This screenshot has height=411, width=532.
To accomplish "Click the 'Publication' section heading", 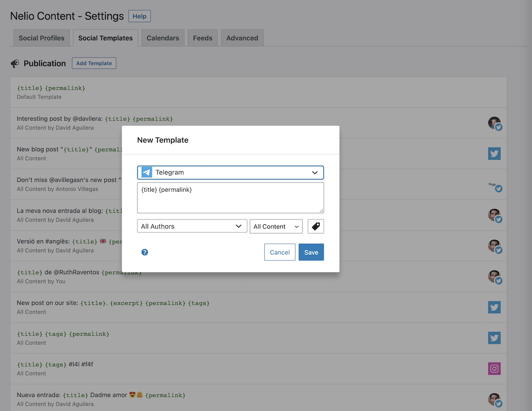I will [45, 63].
